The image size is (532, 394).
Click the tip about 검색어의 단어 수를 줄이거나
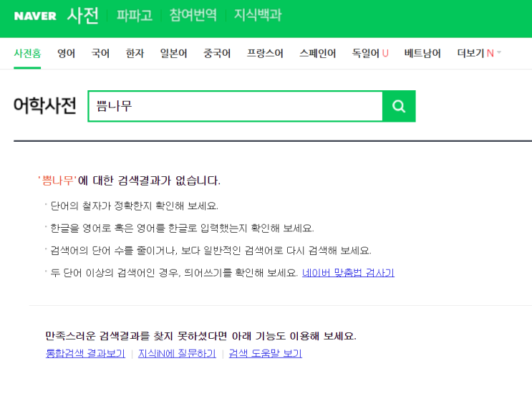tap(211, 251)
